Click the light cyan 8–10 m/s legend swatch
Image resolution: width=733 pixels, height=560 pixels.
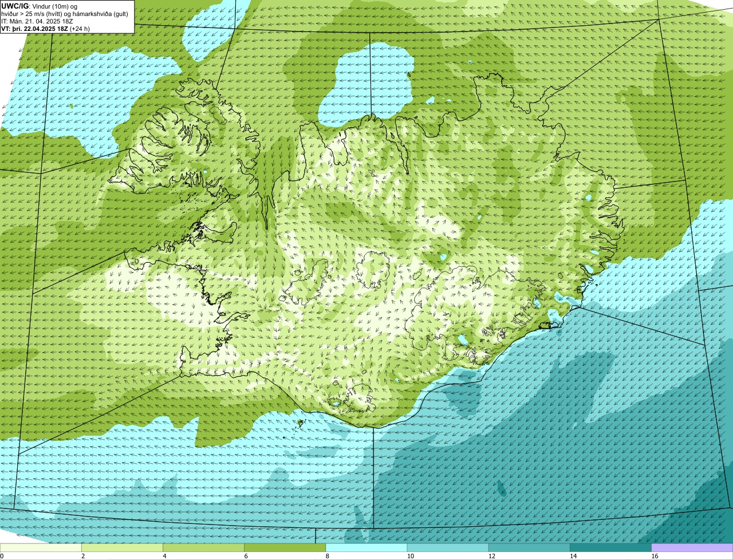(x=366, y=547)
